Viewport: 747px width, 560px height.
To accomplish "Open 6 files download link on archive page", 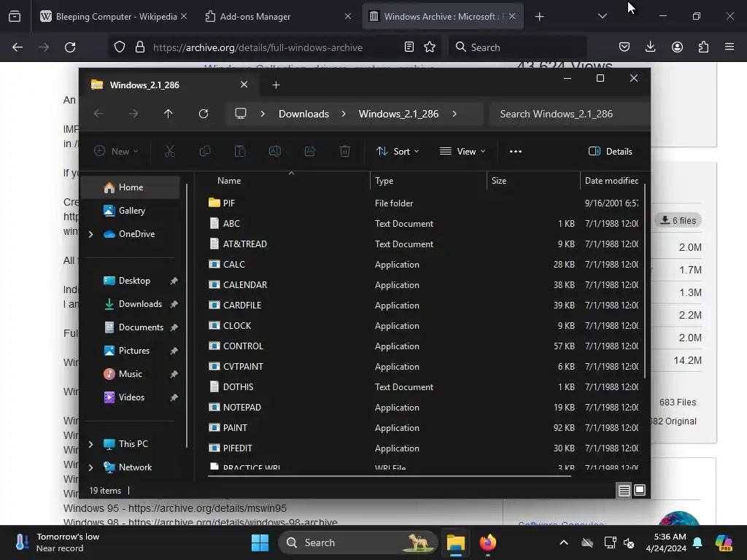I will (x=678, y=220).
